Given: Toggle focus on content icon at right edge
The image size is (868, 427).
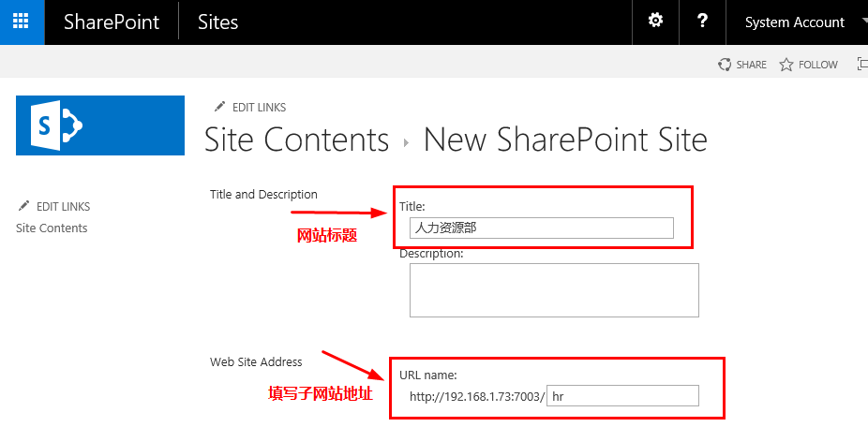Looking at the screenshot, I should tap(862, 65).
